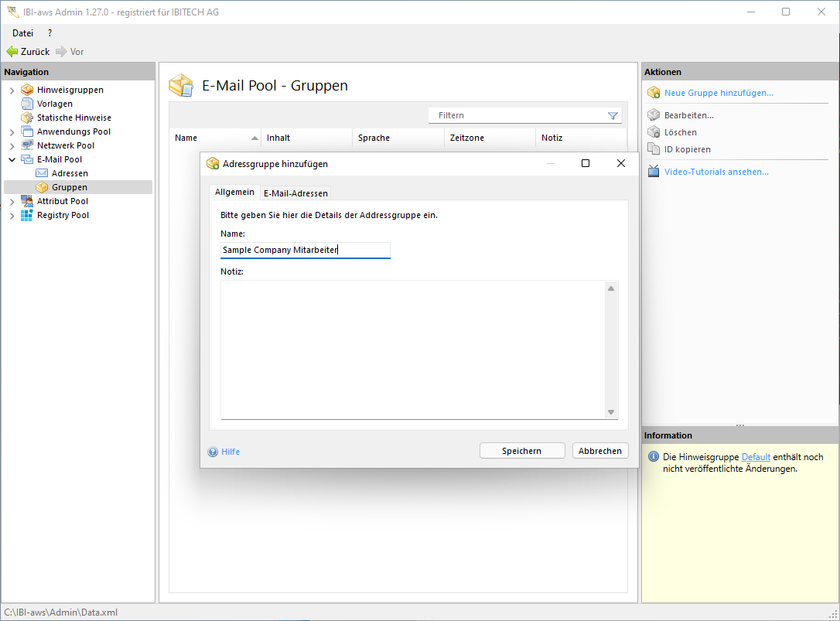Open the Default Hinweisgruppe link
The height and width of the screenshot is (621, 840).
[x=756, y=457]
